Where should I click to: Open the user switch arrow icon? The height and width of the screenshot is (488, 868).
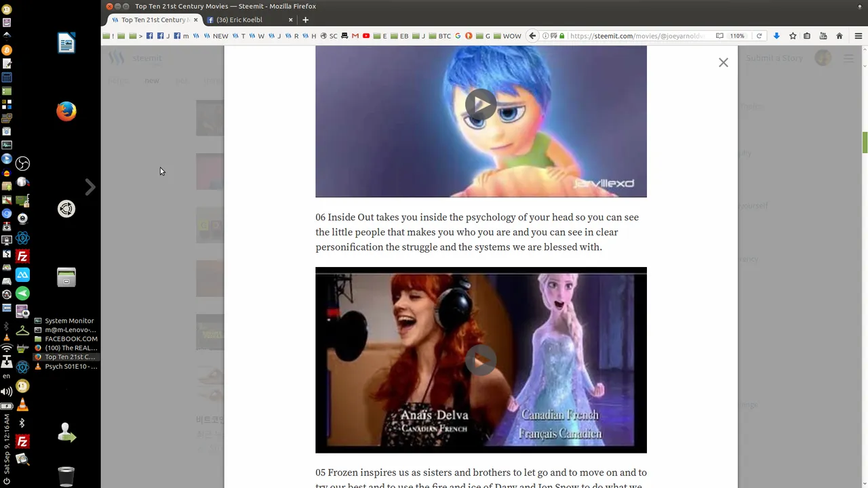click(x=66, y=432)
